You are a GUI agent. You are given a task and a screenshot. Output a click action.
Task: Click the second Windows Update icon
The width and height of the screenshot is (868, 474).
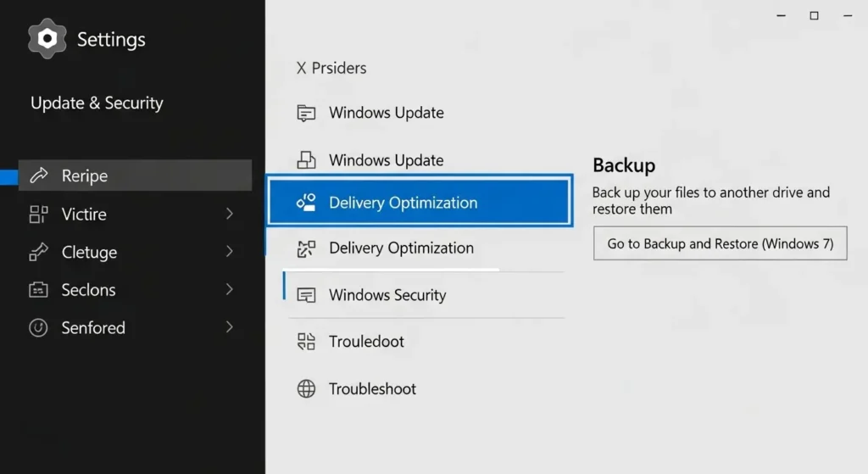[x=306, y=160]
